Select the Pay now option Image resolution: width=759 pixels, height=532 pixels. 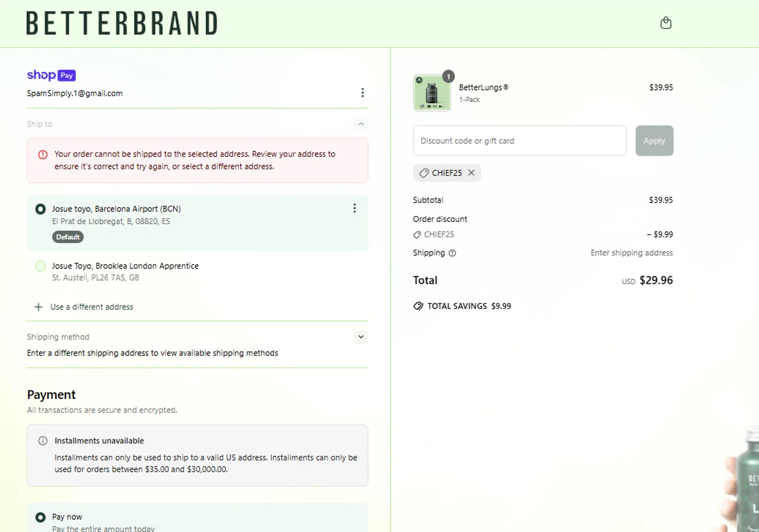click(40, 517)
